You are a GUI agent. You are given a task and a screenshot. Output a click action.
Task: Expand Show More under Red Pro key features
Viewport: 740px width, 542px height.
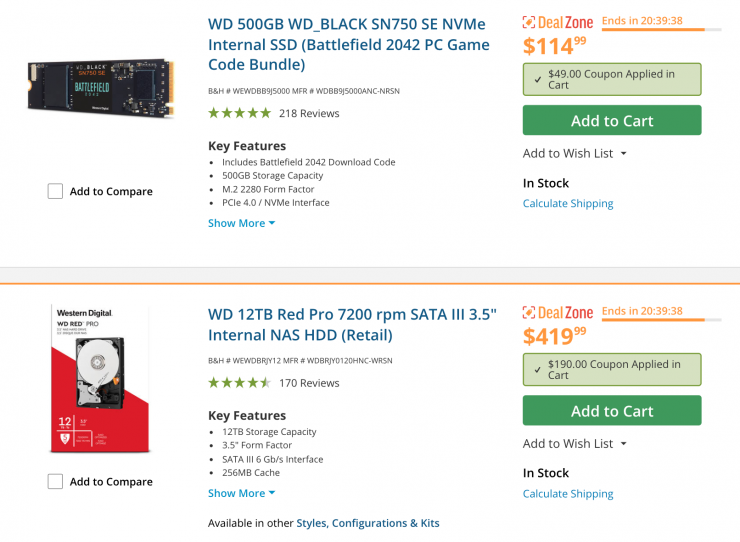pos(241,493)
